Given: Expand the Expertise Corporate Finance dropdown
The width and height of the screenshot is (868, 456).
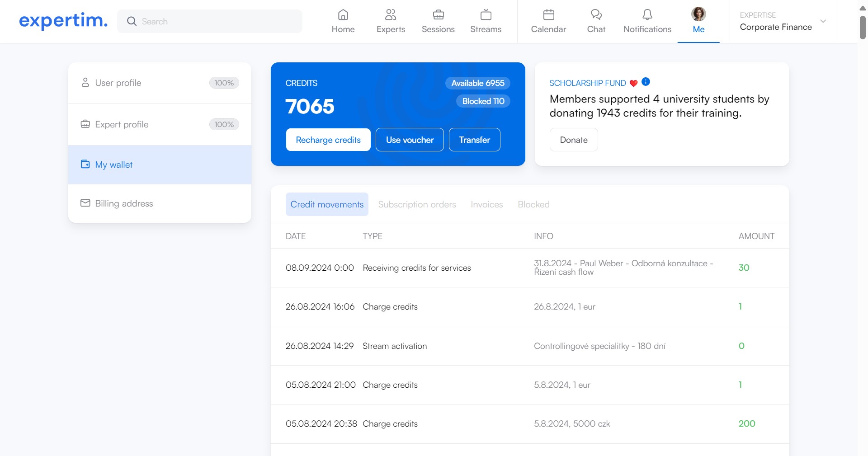Looking at the screenshot, I should [823, 21].
